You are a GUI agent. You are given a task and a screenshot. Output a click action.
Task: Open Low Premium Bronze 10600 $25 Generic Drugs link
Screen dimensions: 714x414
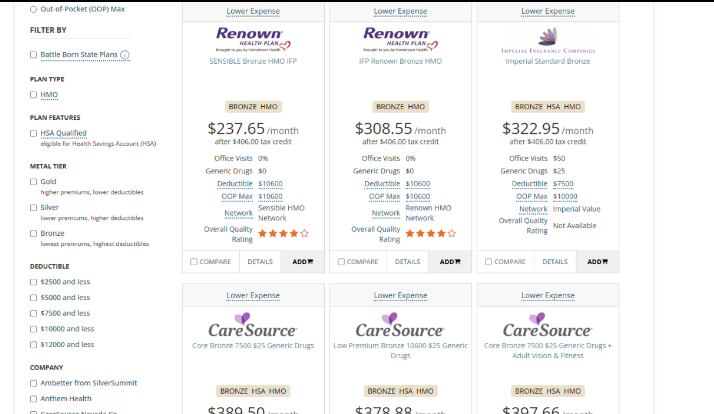coord(401,350)
